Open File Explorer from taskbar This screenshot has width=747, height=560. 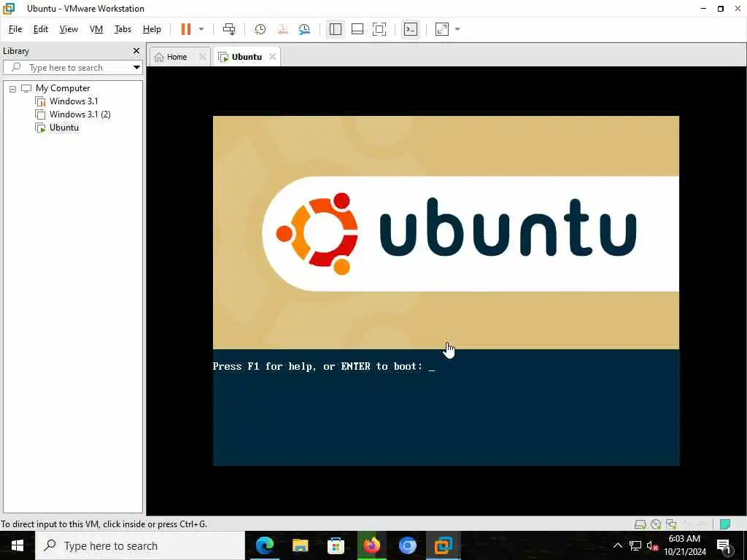tap(300, 545)
